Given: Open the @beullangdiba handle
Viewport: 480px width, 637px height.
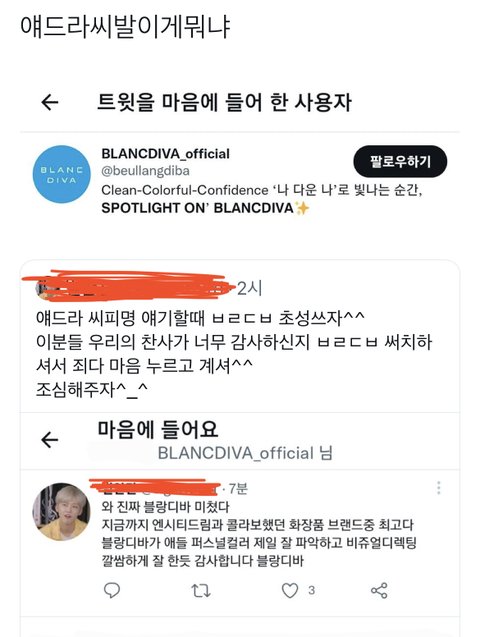Looking at the screenshot, I should (145, 171).
